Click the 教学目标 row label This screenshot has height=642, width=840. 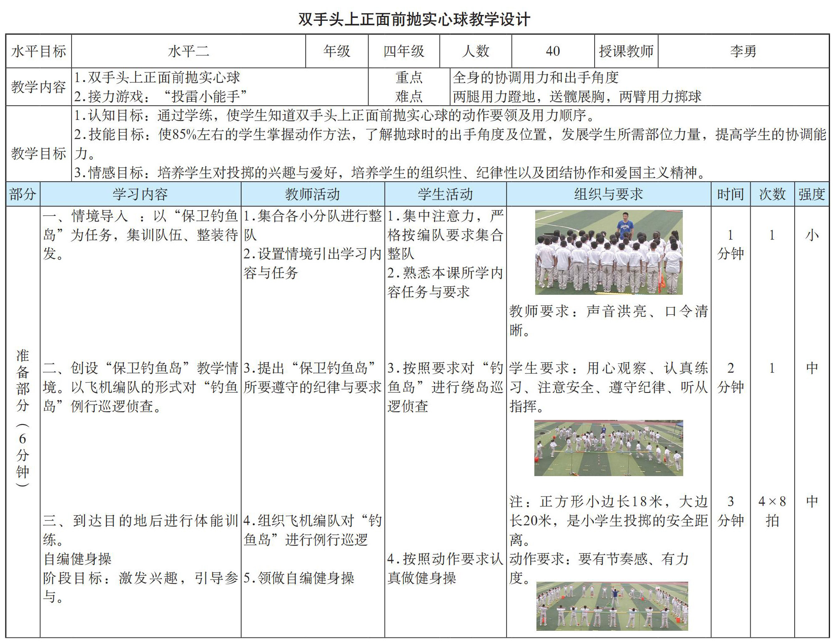38,153
